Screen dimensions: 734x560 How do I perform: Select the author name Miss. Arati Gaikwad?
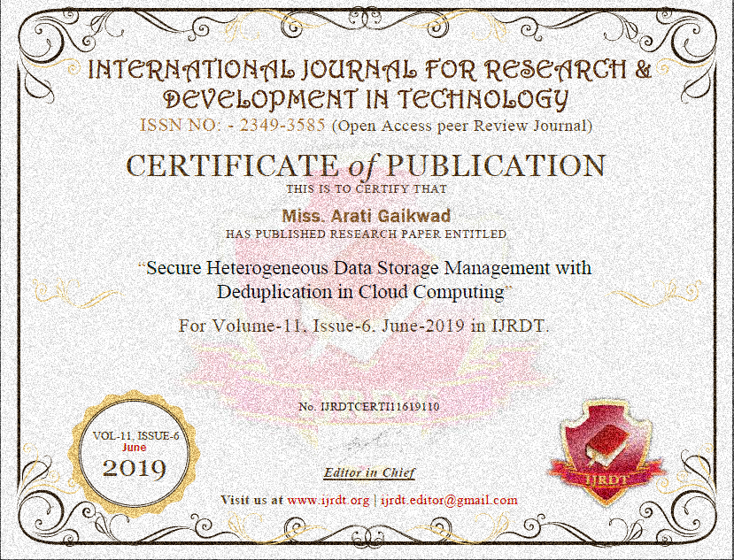click(367, 216)
